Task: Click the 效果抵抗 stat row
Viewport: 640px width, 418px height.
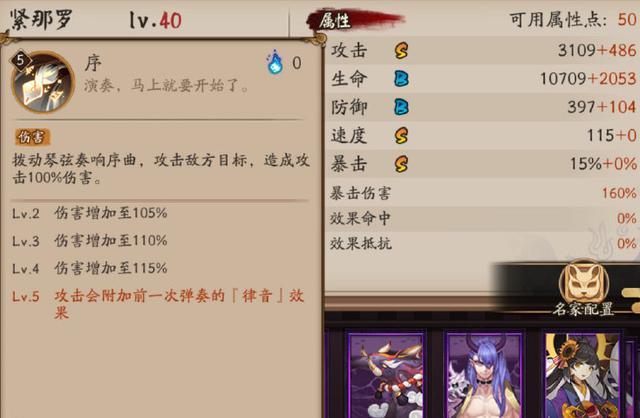Action: point(482,244)
